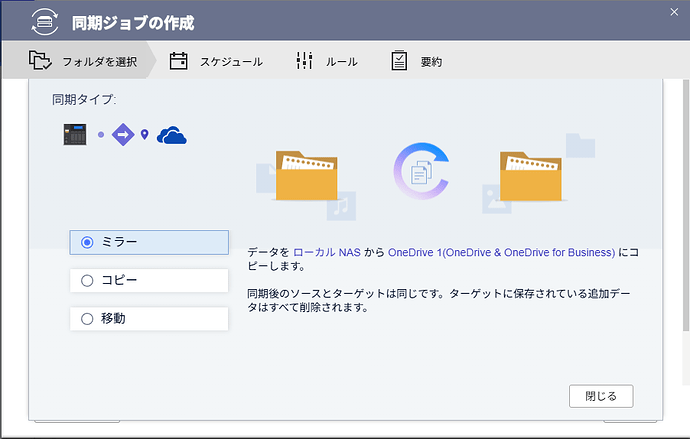The image size is (690, 439).
Task: Click the purple sync direction arrow icon
Action: [123, 134]
